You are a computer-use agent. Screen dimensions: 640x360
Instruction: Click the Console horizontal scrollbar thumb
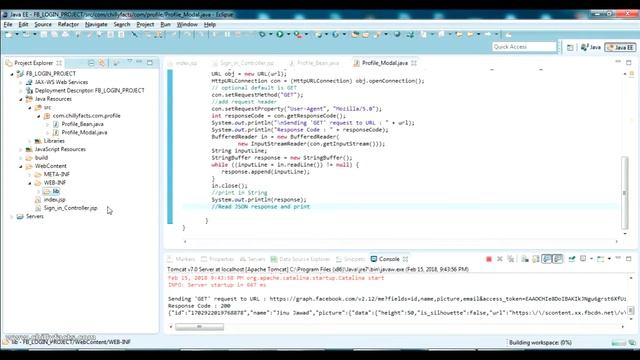(x=199, y=327)
